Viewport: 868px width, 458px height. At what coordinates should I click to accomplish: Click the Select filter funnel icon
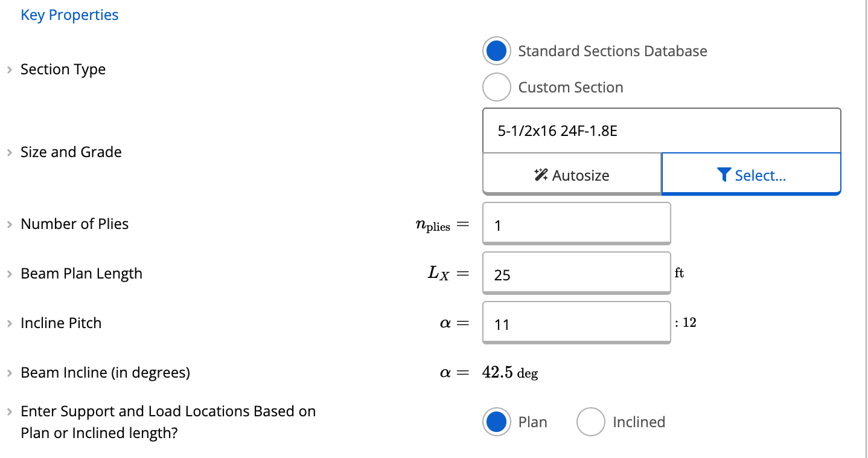724,175
